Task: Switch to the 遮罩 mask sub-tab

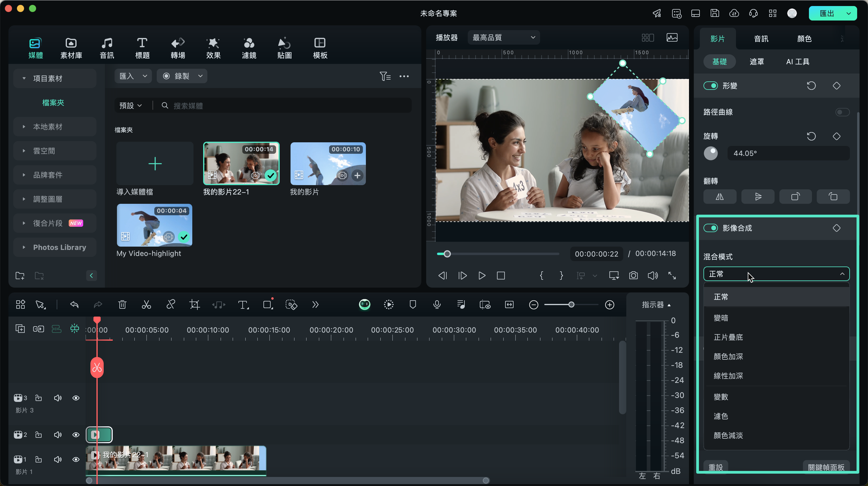Action: [x=757, y=62]
